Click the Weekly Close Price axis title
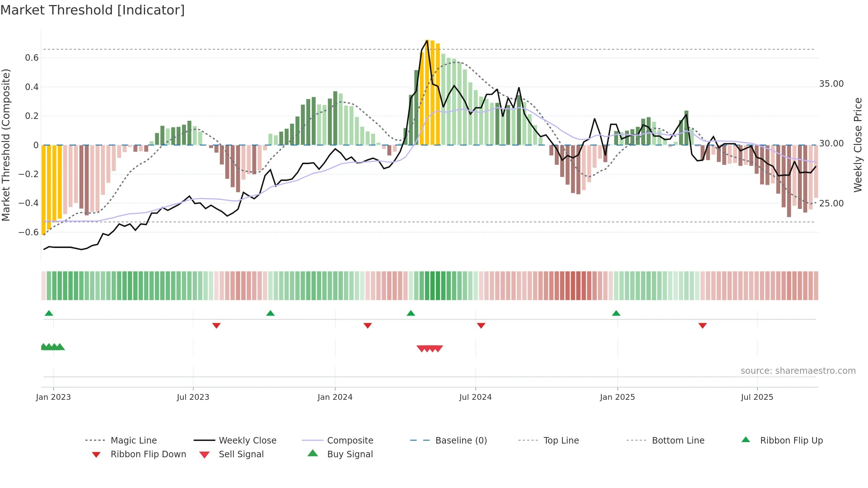The height and width of the screenshot is (488, 868). pyautogui.click(x=858, y=145)
